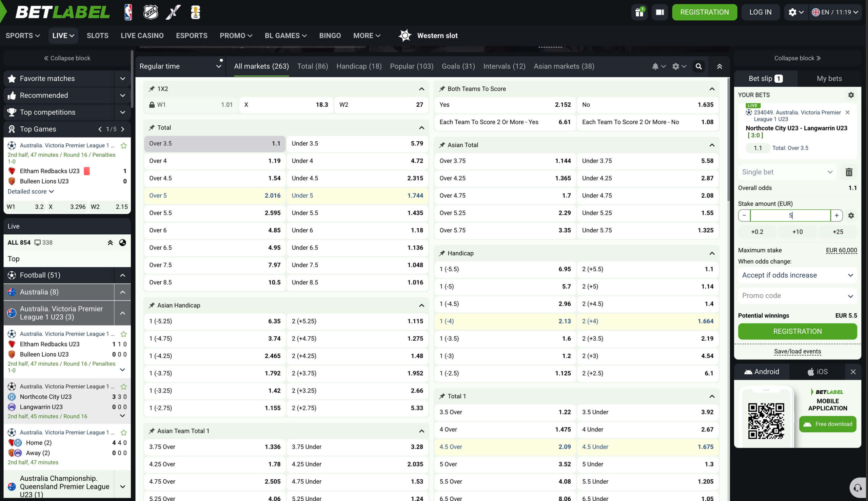Collapse the left sidebar block

tap(67, 58)
